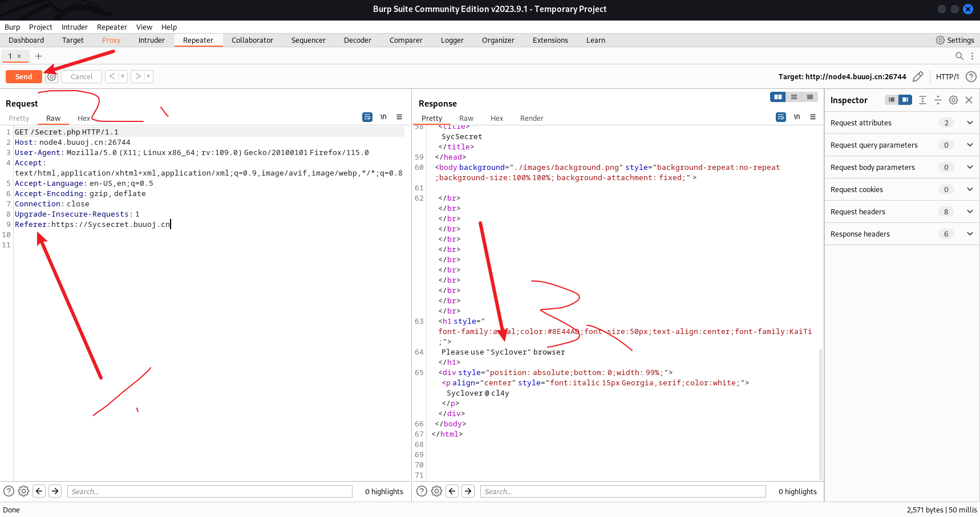Image resolution: width=980 pixels, height=517 pixels.
Task: Select response Render view tab
Action: (532, 118)
